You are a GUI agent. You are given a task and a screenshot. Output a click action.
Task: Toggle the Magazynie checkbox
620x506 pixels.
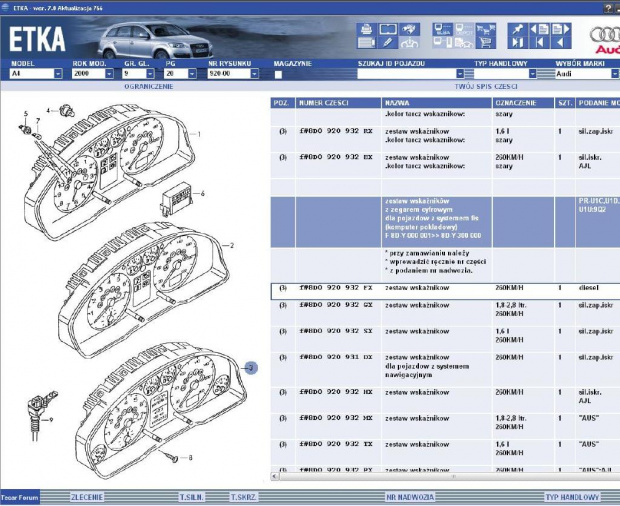pos(278,74)
